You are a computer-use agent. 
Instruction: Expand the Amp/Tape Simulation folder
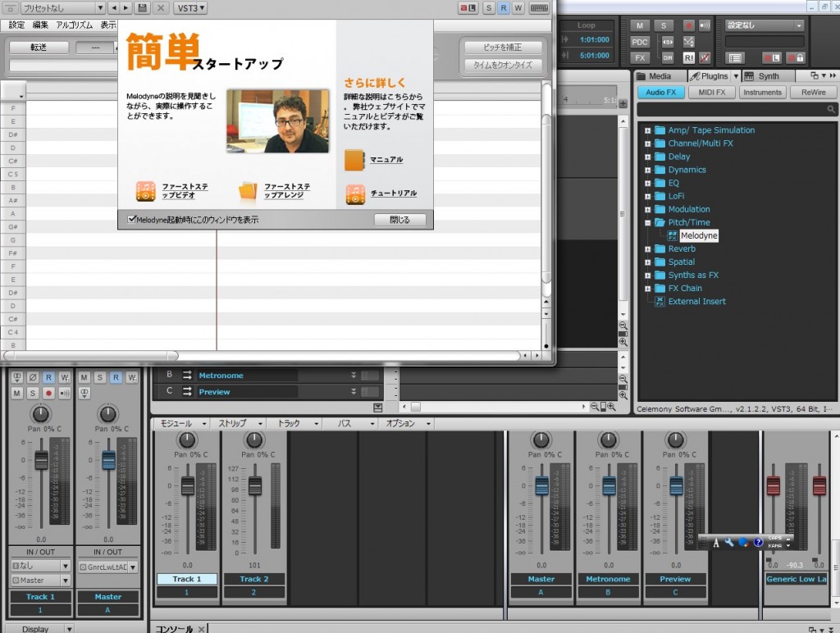648,130
